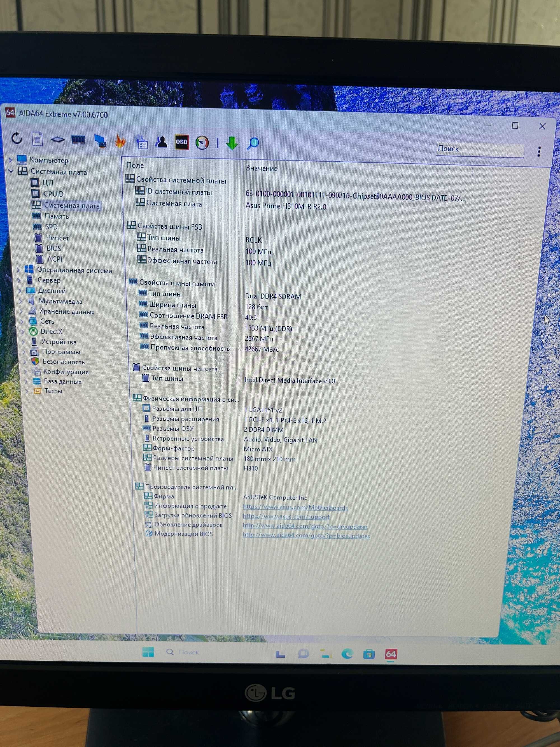The height and width of the screenshot is (747, 560).
Task: Collapse the Системная плата parent node
Action: pos(11,171)
